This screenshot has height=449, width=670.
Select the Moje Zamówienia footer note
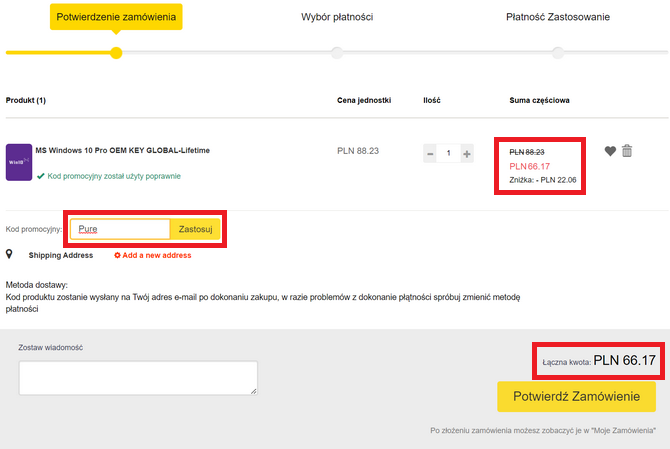coord(543,431)
